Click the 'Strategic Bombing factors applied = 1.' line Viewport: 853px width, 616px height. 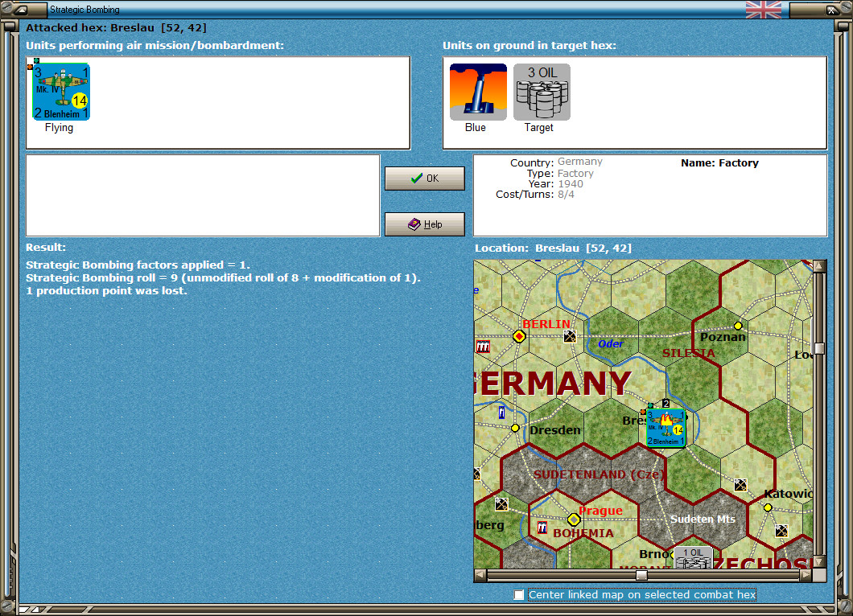(138, 265)
